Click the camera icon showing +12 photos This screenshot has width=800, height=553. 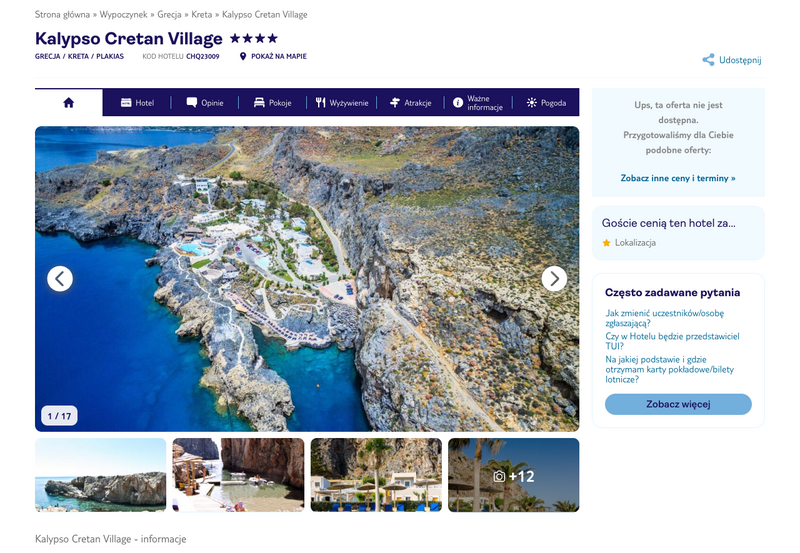pyautogui.click(x=499, y=476)
